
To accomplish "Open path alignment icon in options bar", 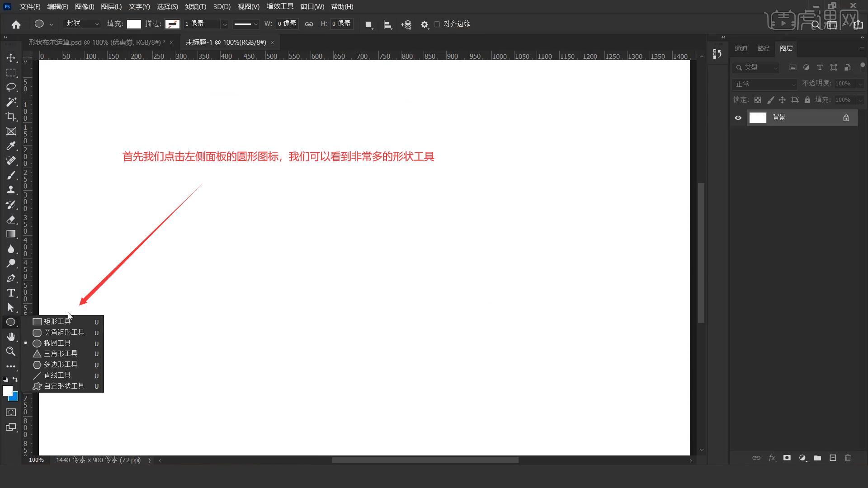I will 387,25.
